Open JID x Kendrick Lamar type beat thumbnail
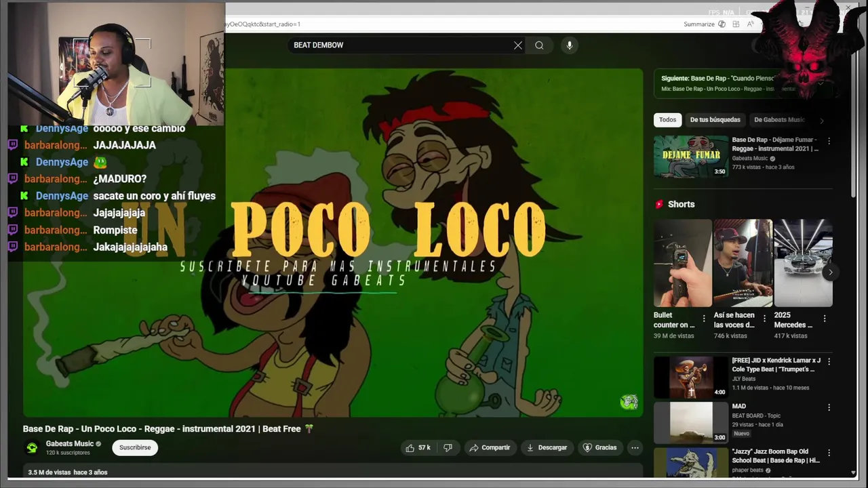Image resolution: width=868 pixels, height=488 pixels. click(690, 378)
